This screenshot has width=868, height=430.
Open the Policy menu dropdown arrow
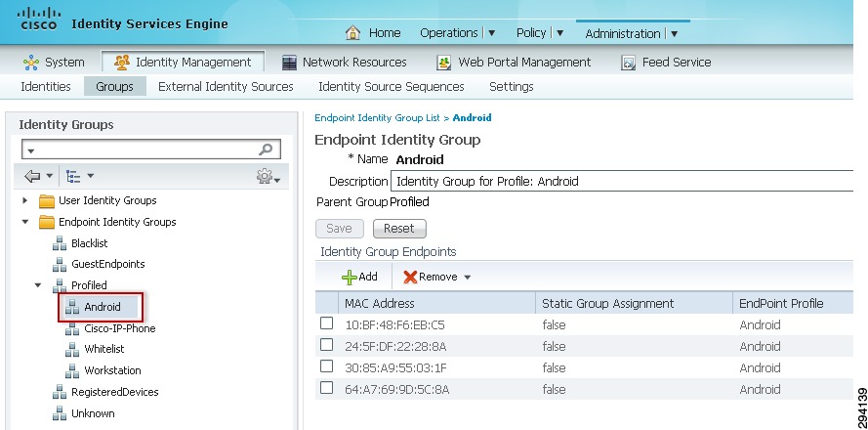tap(559, 33)
